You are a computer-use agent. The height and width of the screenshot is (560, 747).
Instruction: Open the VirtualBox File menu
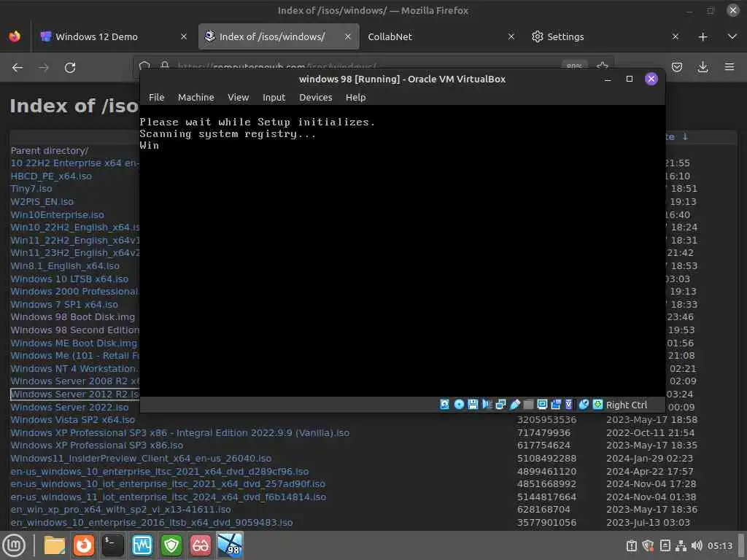click(x=156, y=97)
